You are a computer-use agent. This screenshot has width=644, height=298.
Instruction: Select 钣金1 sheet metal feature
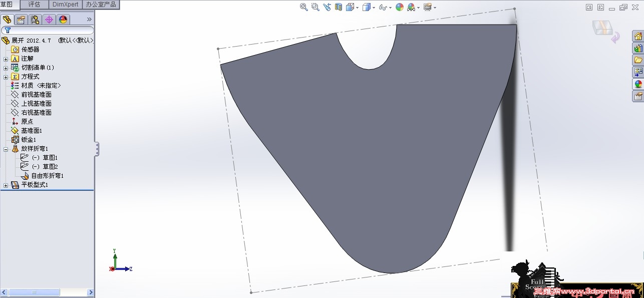coord(29,139)
